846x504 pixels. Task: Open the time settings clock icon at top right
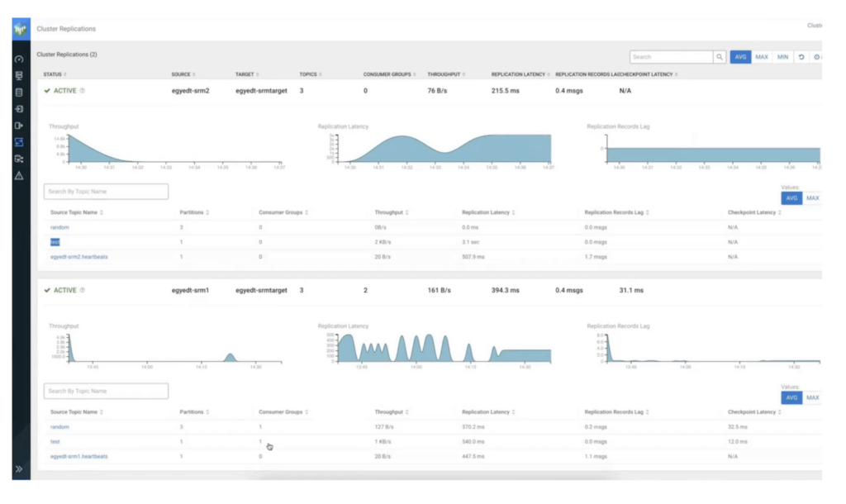[817, 57]
